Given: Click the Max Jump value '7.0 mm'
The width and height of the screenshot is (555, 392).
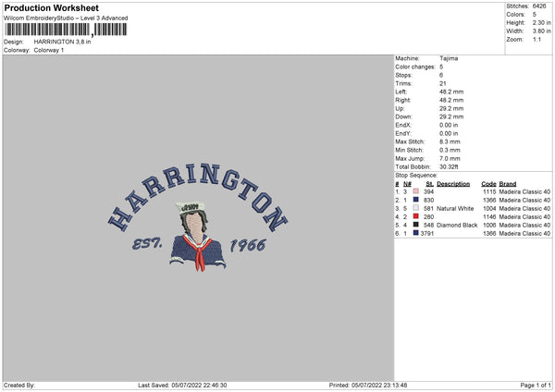Looking at the screenshot, I should point(450,158).
